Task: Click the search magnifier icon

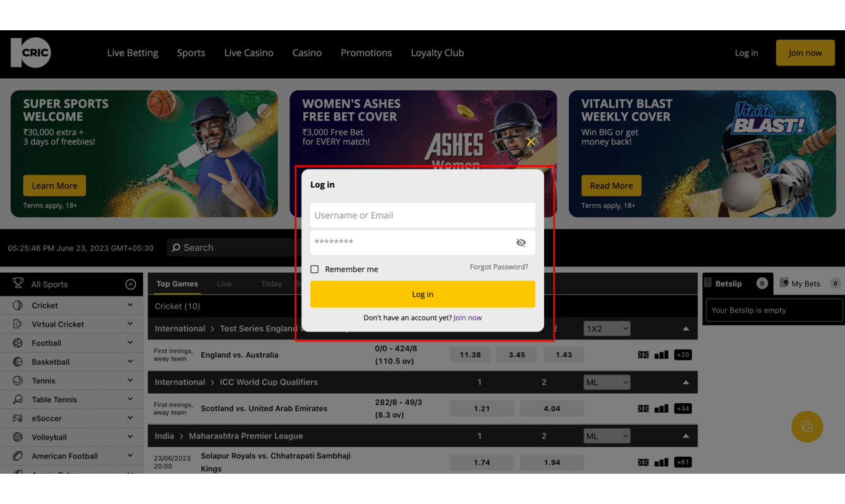Action: point(176,248)
